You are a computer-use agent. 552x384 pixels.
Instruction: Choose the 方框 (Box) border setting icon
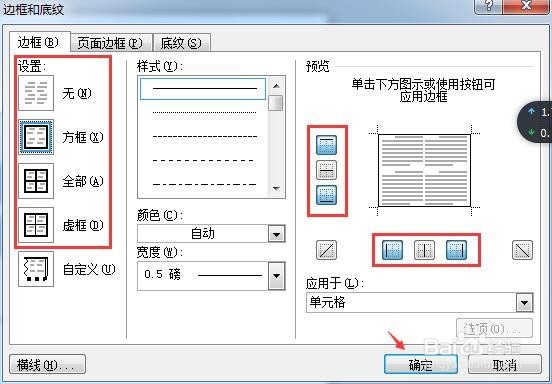click(36, 137)
